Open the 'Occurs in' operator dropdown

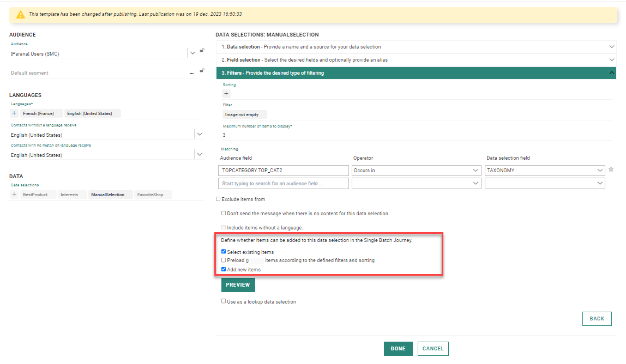416,171
